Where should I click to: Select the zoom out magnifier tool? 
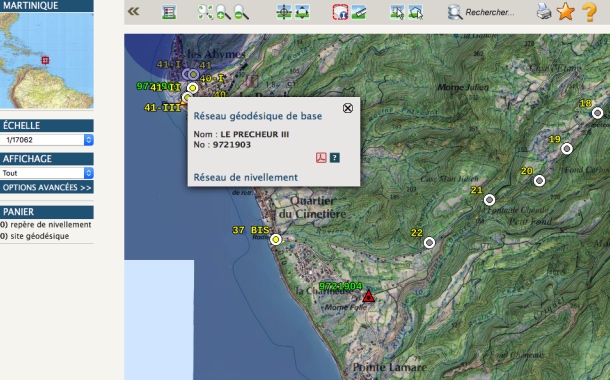tap(241, 12)
